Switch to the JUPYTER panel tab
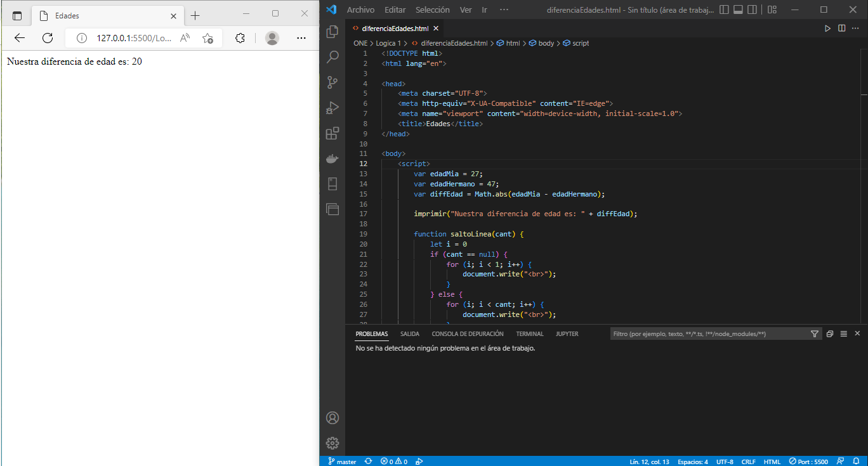The image size is (868, 466). 567,333
